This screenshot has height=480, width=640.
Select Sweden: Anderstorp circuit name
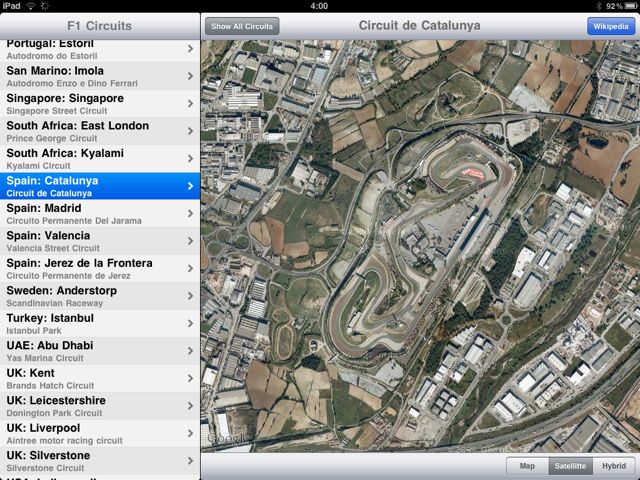click(62, 290)
